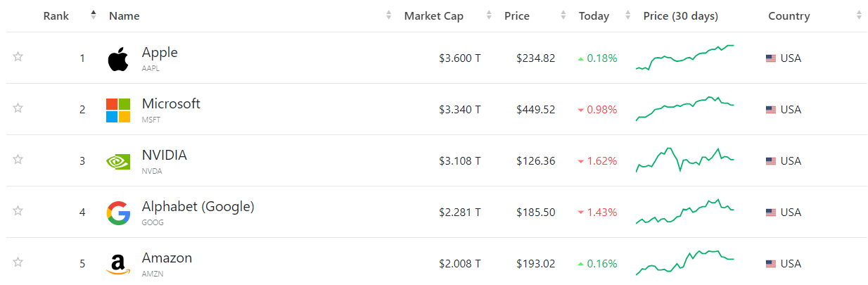Toggle the favorite star for Microsoft
This screenshot has width=868, height=285.
coord(18,108)
